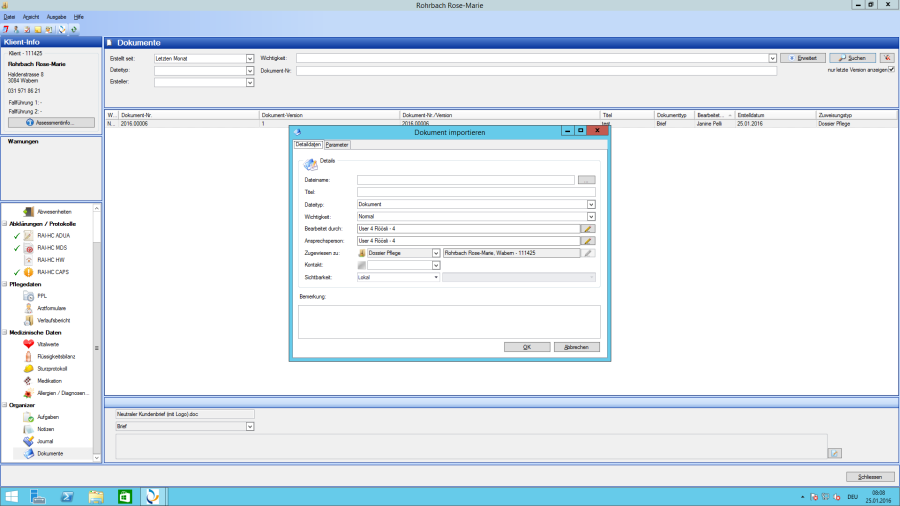This screenshot has width=900, height=506.
Task: Open the 'Erstellt seit' period dropdown
Action: [249, 59]
